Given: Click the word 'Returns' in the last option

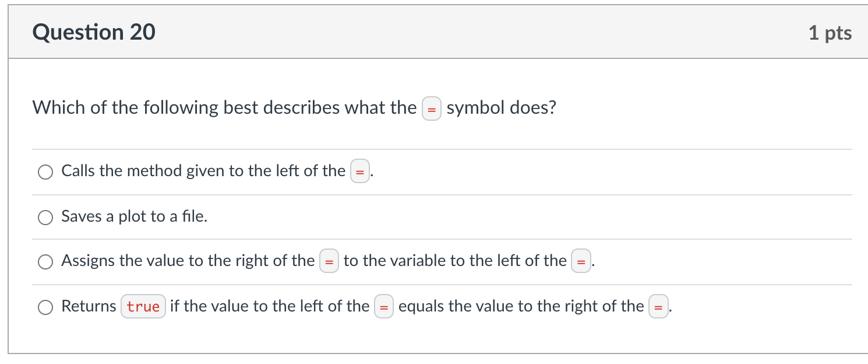Looking at the screenshot, I should pyautogui.click(x=89, y=306).
